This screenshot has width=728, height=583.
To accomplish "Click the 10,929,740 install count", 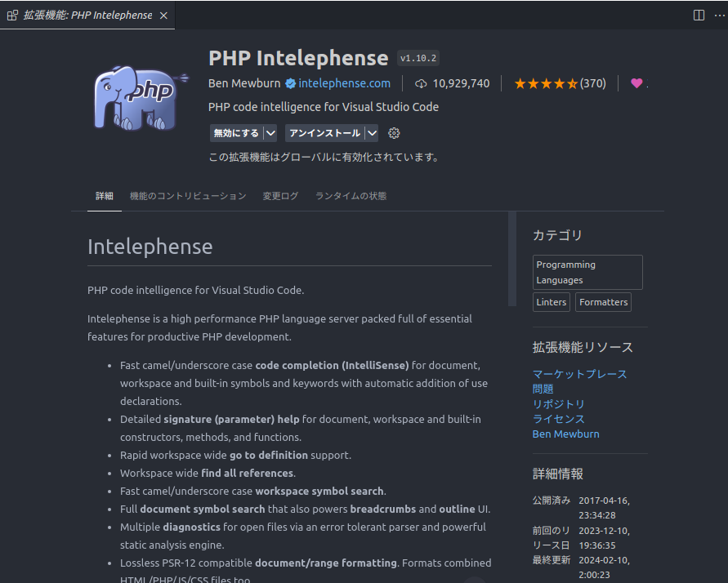I will coord(461,83).
